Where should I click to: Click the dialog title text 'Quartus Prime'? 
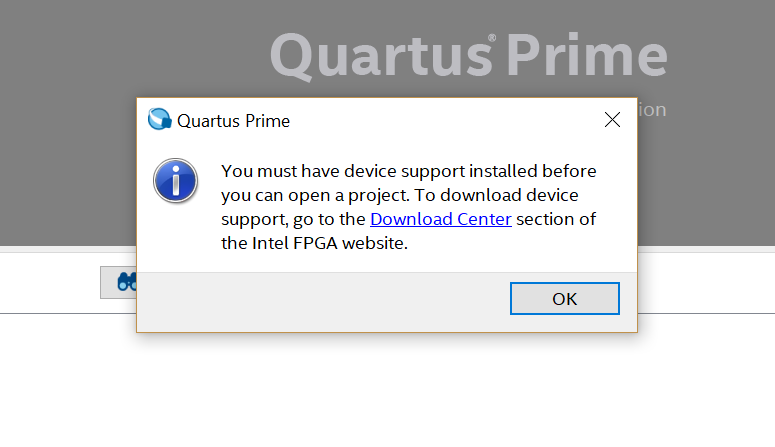coord(233,121)
